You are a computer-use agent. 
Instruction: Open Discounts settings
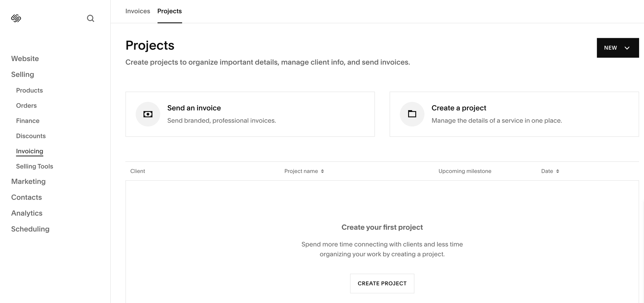31,136
